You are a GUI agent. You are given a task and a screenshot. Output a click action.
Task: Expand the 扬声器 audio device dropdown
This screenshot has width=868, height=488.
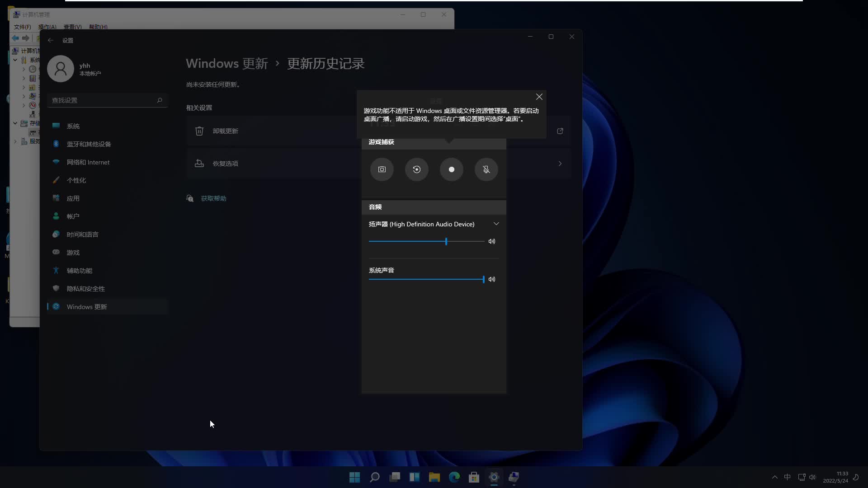click(x=496, y=224)
